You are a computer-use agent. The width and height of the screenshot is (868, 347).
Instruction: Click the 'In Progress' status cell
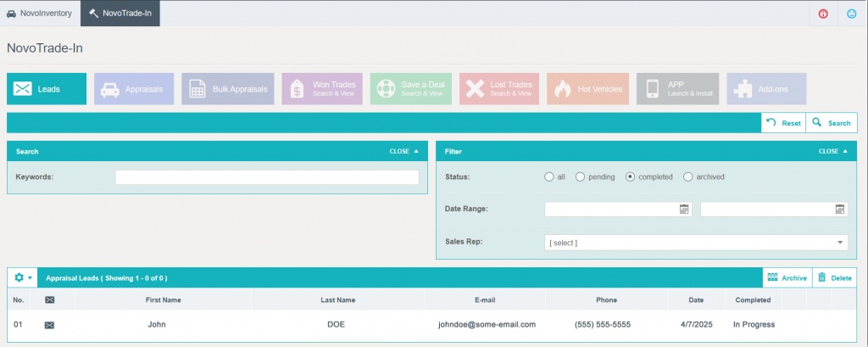pos(754,324)
